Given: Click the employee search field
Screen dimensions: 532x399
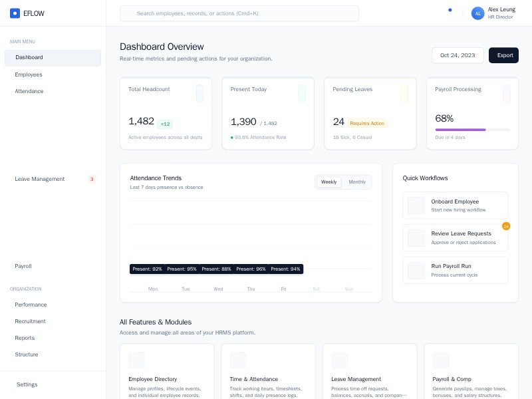Looking at the screenshot, I should tap(239, 13).
